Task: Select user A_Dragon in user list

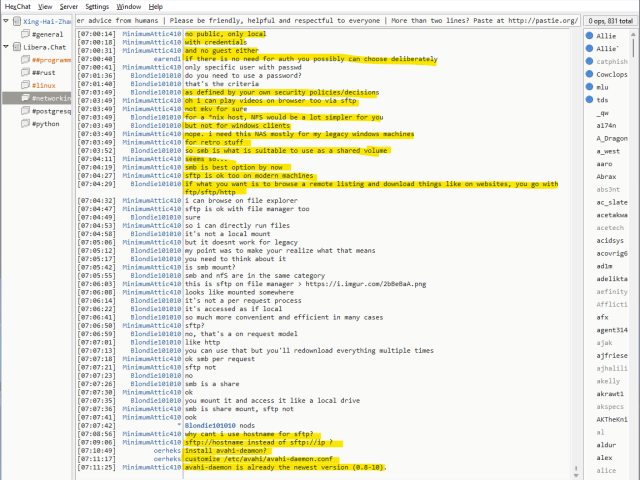Action: click(612, 138)
